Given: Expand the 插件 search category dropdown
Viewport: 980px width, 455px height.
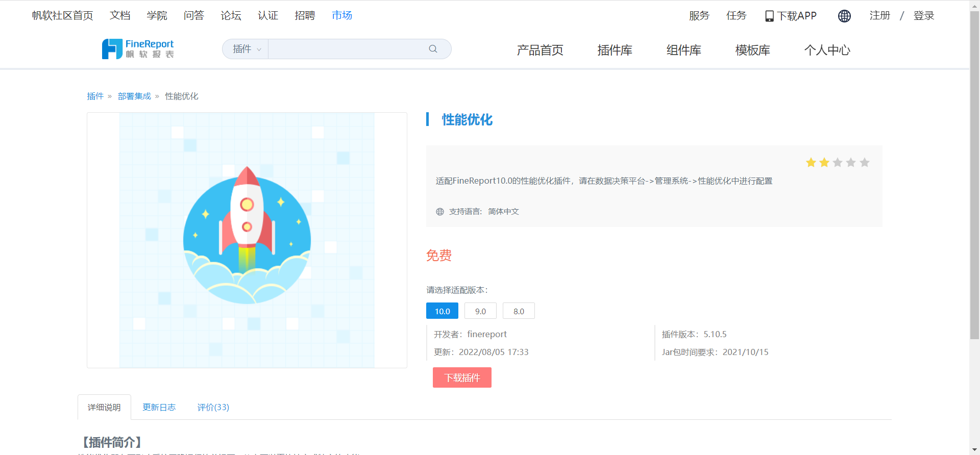Looking at the screenshot, I should pyautogui.click(x=247, y=49).
